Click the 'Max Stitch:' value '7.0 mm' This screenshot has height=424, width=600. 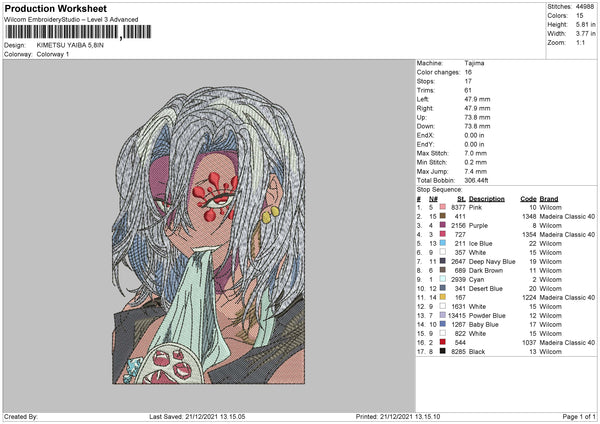[476, 153]
